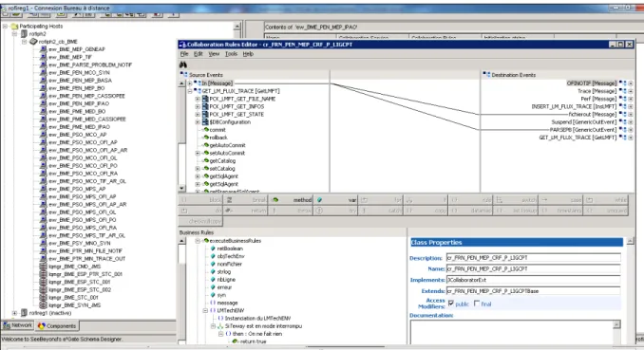
Task: Open the Edit menu
Action: point(198,54)
